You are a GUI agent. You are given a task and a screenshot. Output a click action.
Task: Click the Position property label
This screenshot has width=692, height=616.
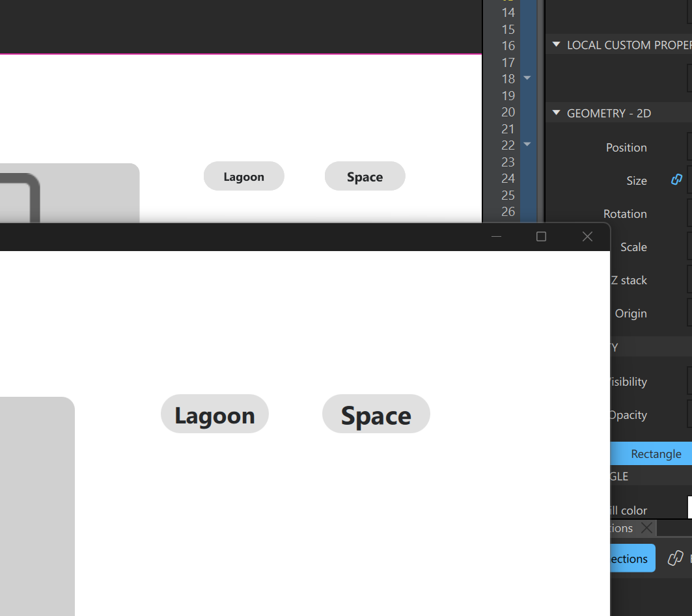pyautogui.click(x=626, y=148)
